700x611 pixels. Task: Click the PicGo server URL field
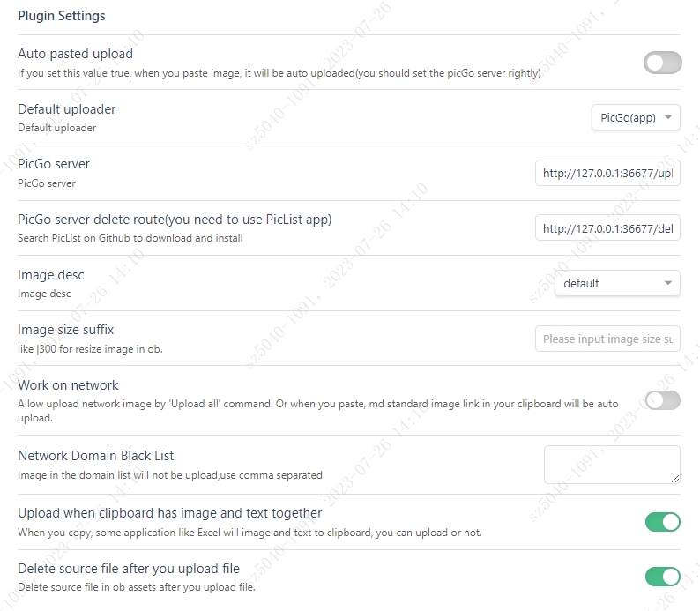[x=607, y=173]
